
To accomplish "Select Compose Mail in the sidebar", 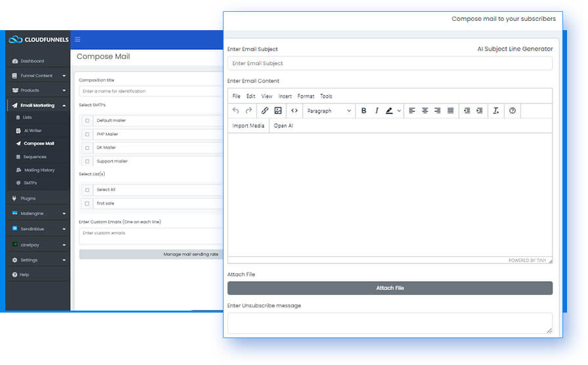I will click(39, 144).
